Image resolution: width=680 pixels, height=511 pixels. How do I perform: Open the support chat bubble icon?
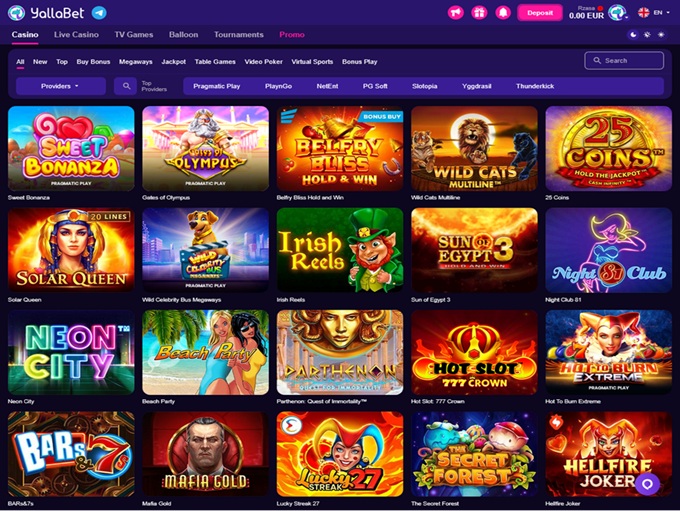tap(647, 484)
